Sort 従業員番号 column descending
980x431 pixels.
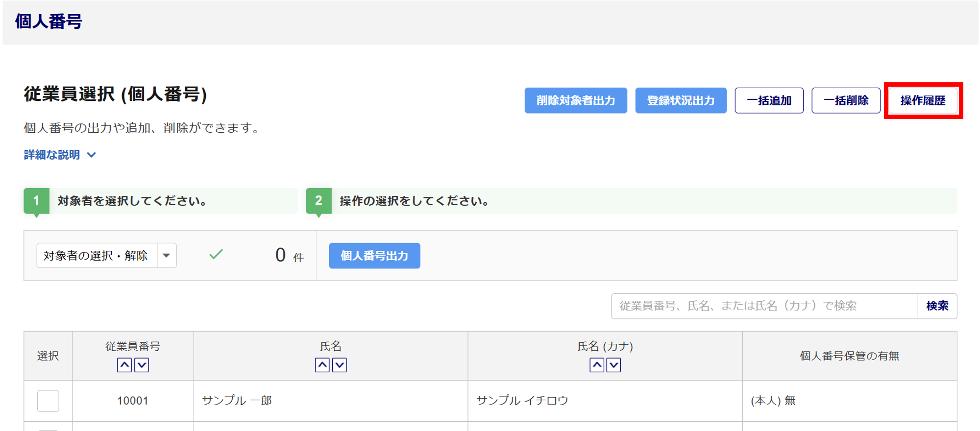(x=142, y=365)
